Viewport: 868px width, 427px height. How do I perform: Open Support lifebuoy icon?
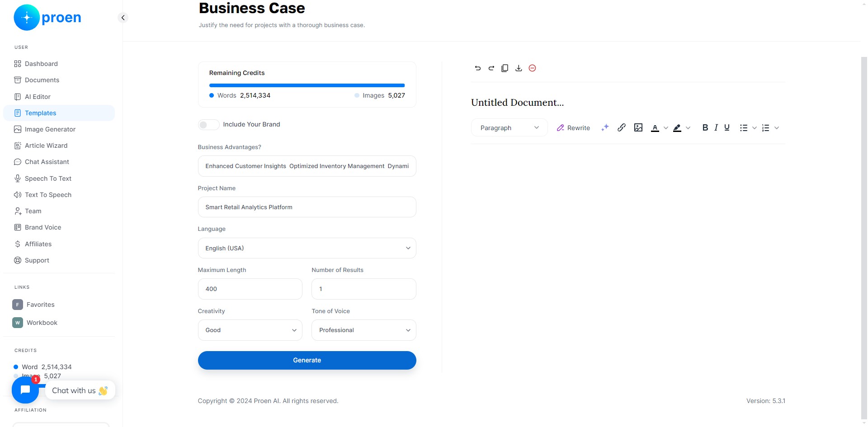[18, 260]
